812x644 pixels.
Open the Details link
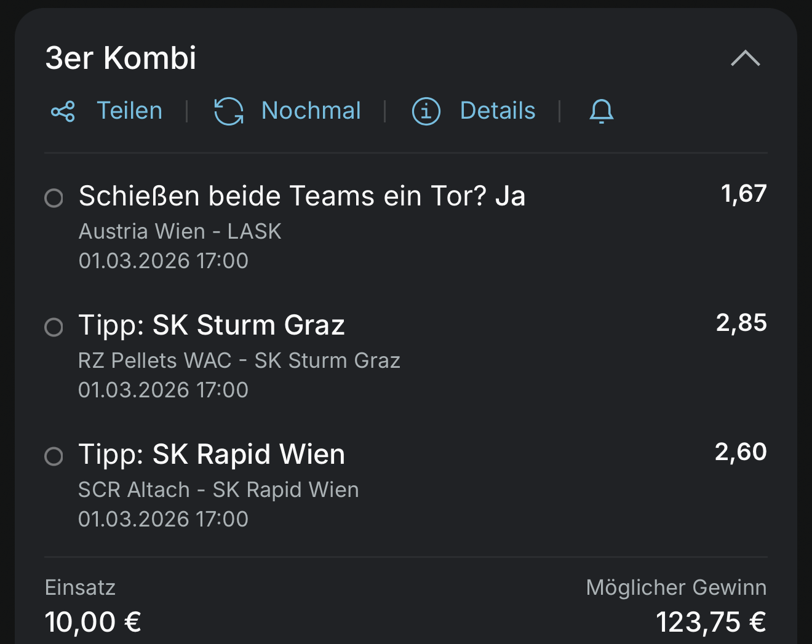pos(497,111)
